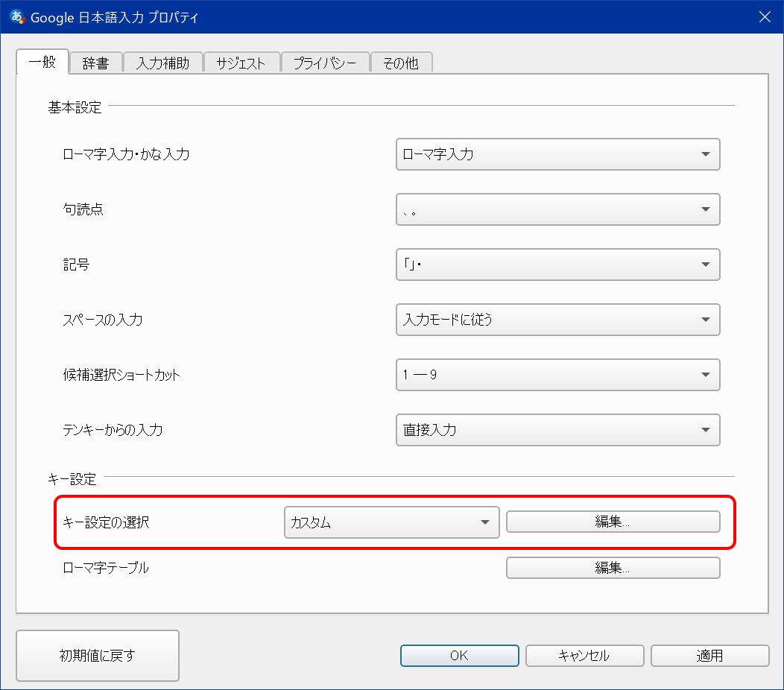Confirm with the OK button

coord(460,656)
